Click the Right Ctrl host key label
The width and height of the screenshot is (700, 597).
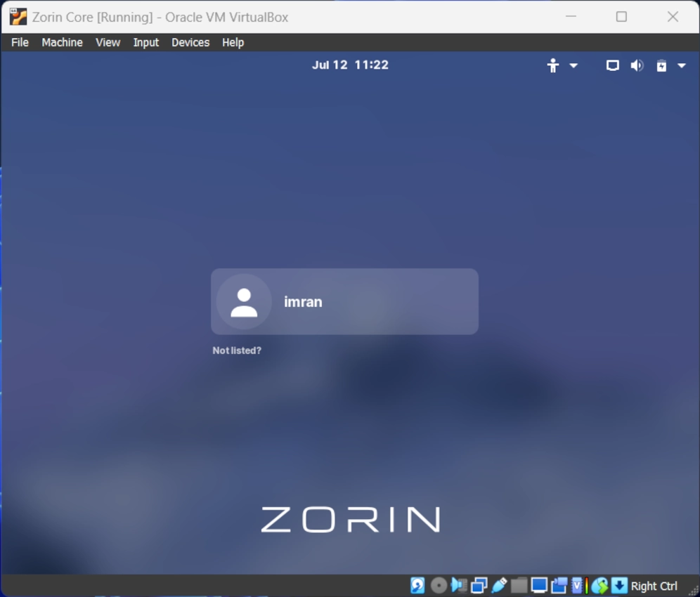click(654, 586)
